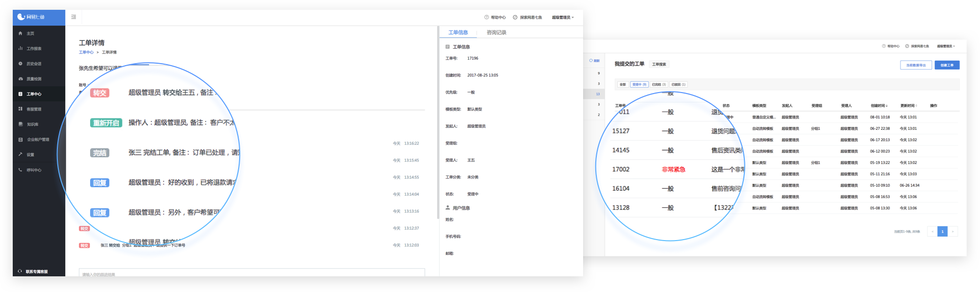Select the 历史会话 sidebar icon
The height and width of the screenshot is (292, 980).
[21, 64]
